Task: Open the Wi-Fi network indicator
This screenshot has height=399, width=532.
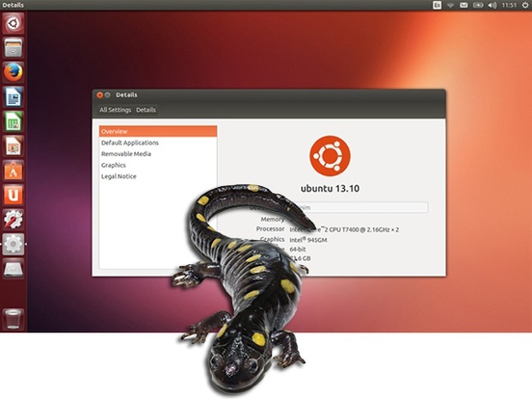Action: pos(450,5)
